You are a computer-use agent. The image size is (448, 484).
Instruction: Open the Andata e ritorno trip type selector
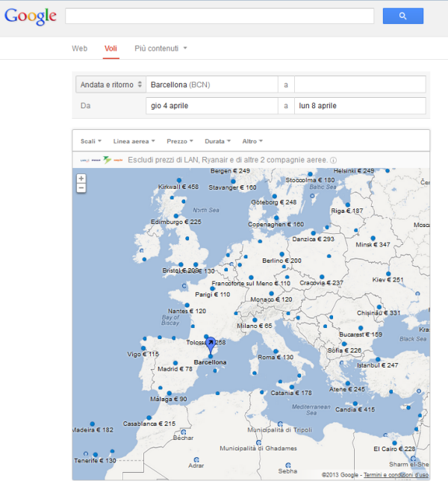(111, 84)
